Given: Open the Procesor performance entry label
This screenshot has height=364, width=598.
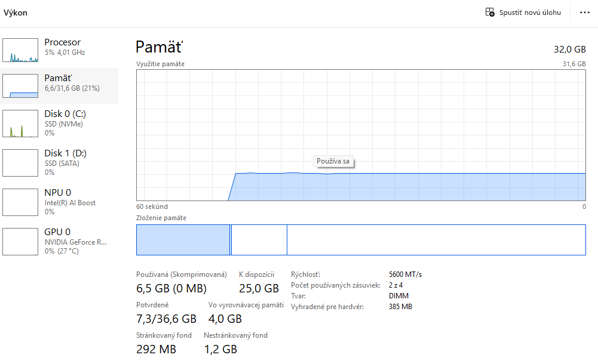Looking at the screenshot, I should 62,42.
